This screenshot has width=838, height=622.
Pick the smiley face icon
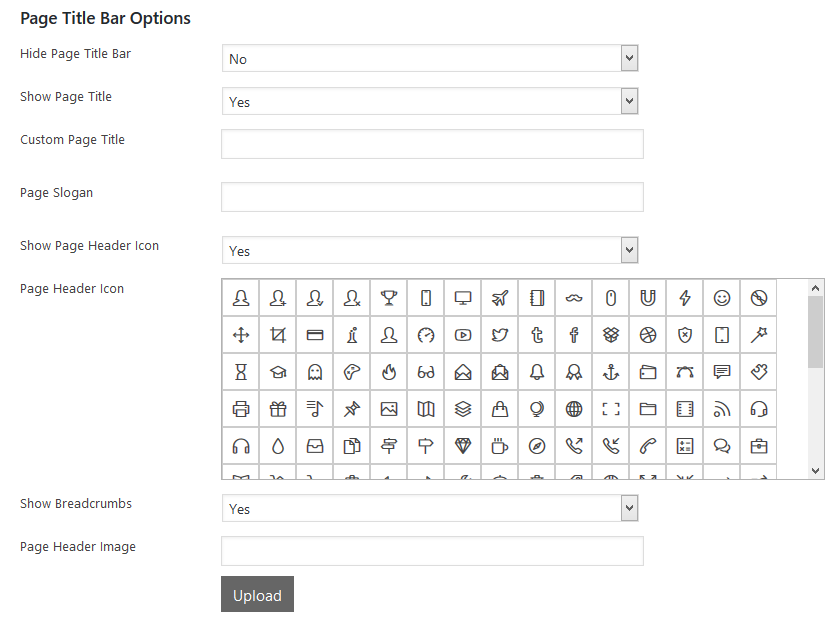click(722, 298)
